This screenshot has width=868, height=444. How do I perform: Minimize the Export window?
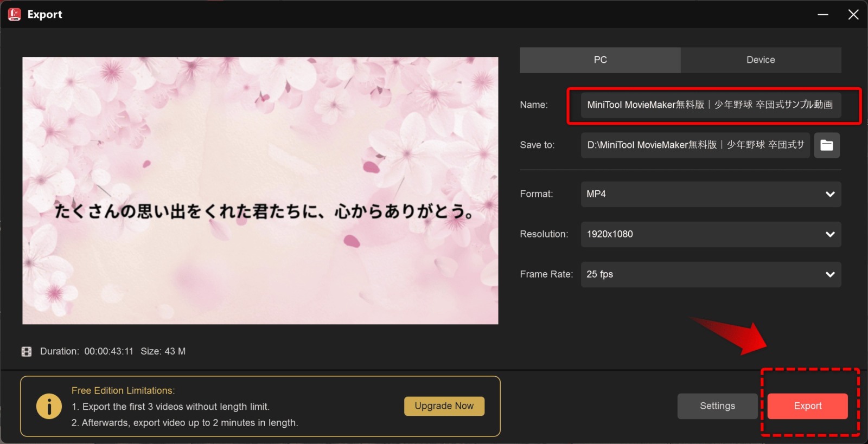pos(823,15)
